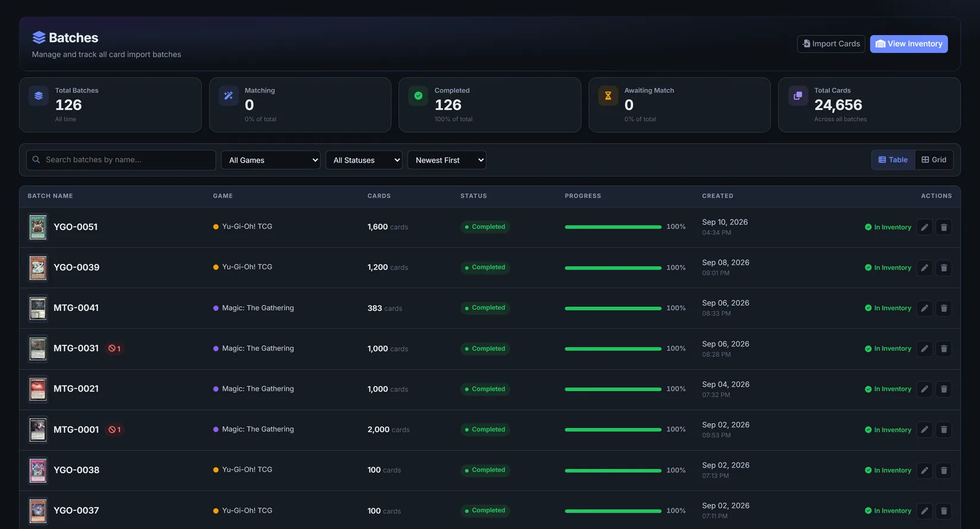Edit the MTG-0001 batch
This screenshot has height=529, width=980.
(925, 430)
